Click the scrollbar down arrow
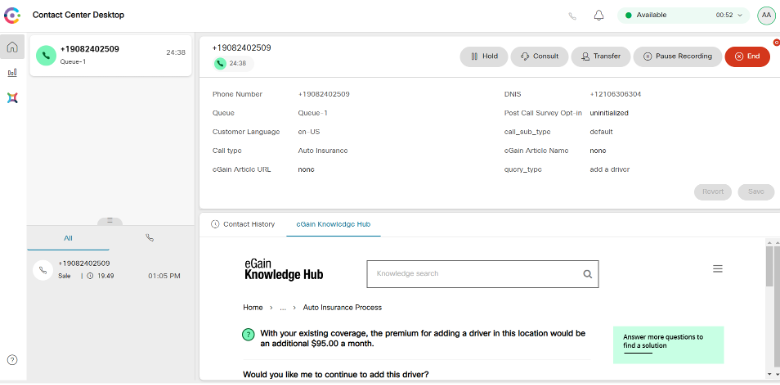This screenshot has height=385, width=780. pyautogui.click(x=770, y=374)
